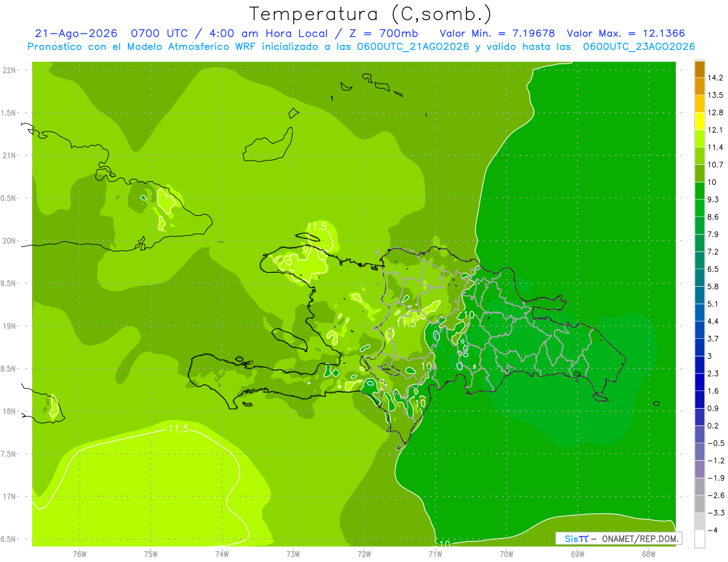Click the '10.7' colorbar value

[716, 165]
